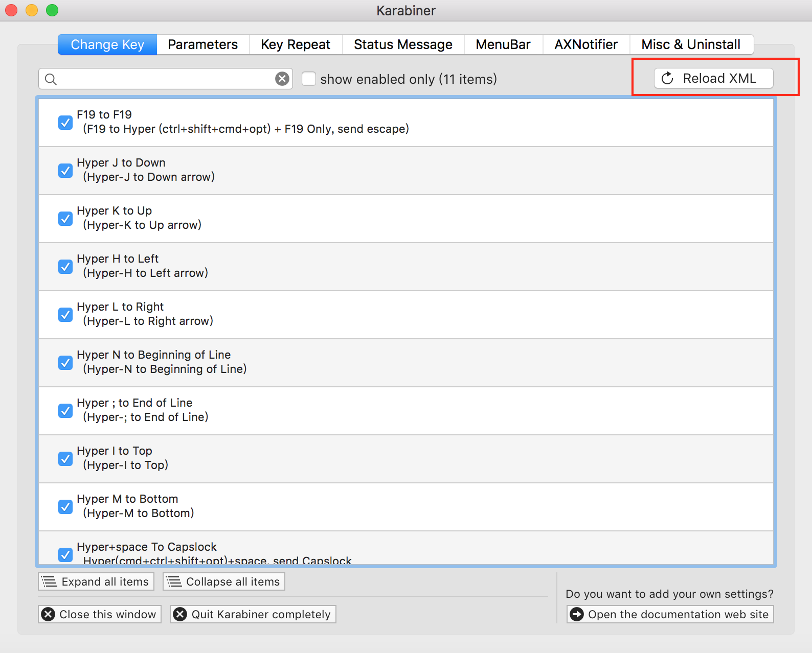The height and width of the screenshot is (653, 812).
Task: Select '(Hyper-J to Down arrow)' text
Action: [149, 177]
